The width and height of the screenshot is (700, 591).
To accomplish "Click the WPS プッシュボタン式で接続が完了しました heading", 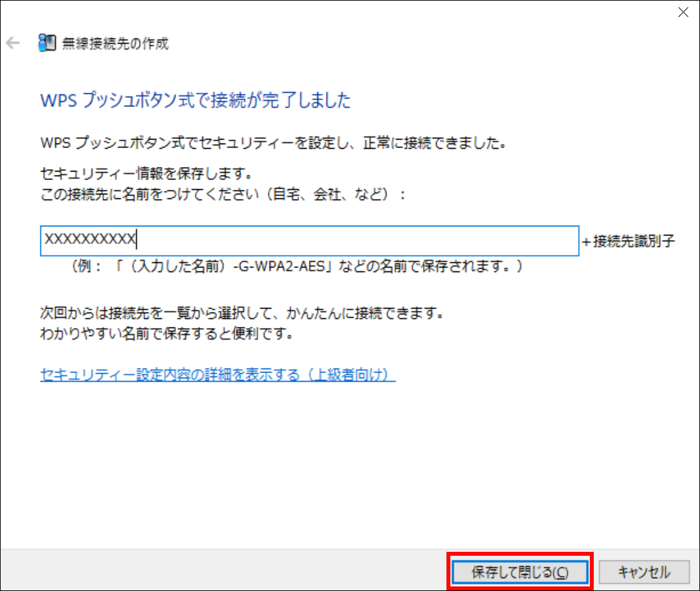I will pos(196,100).
